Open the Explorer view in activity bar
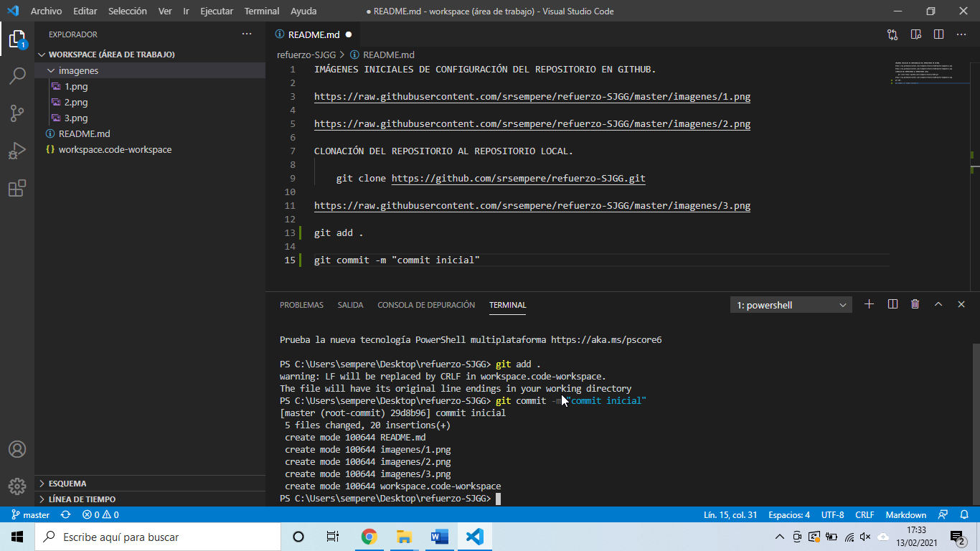 point(17,39)
